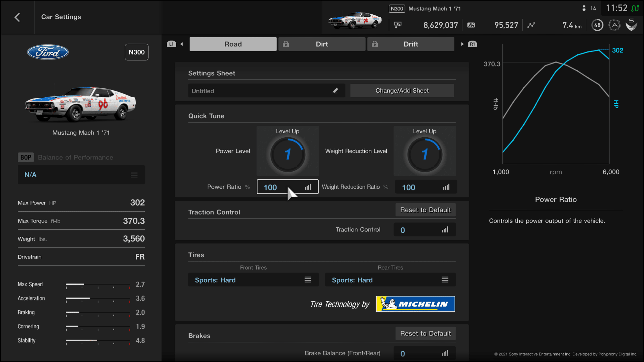This screenshot has height=362, width=644.
Task: Click the Acceleration 3.6 rating
Action: pyautogui.click(x=140, y=298)
